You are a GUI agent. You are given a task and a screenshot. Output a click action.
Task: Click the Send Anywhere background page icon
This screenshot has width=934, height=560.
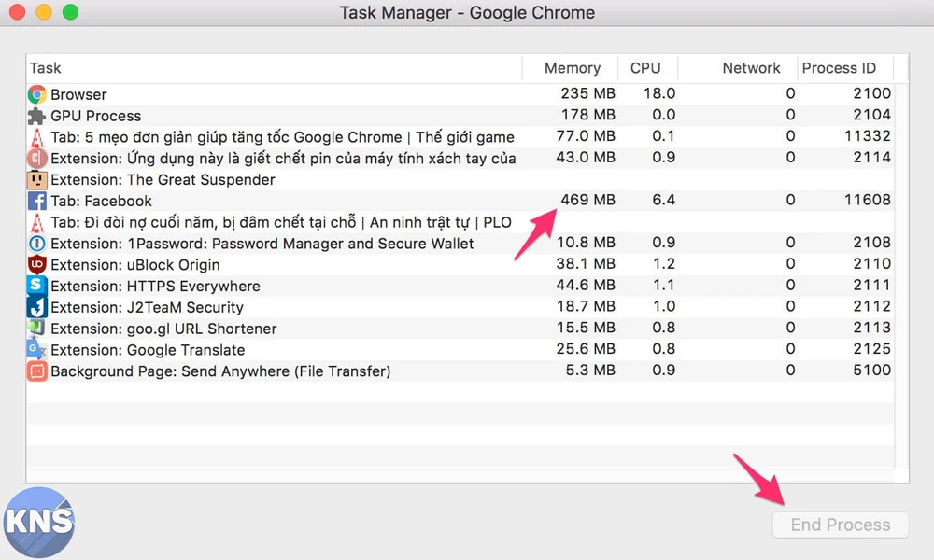(36, 371)
